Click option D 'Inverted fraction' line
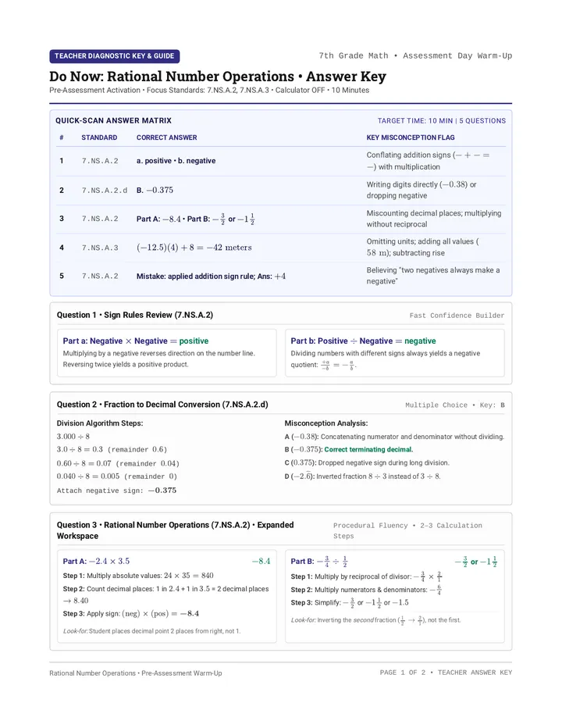This screenshot has width=562, height=728. tap(362, 476)
